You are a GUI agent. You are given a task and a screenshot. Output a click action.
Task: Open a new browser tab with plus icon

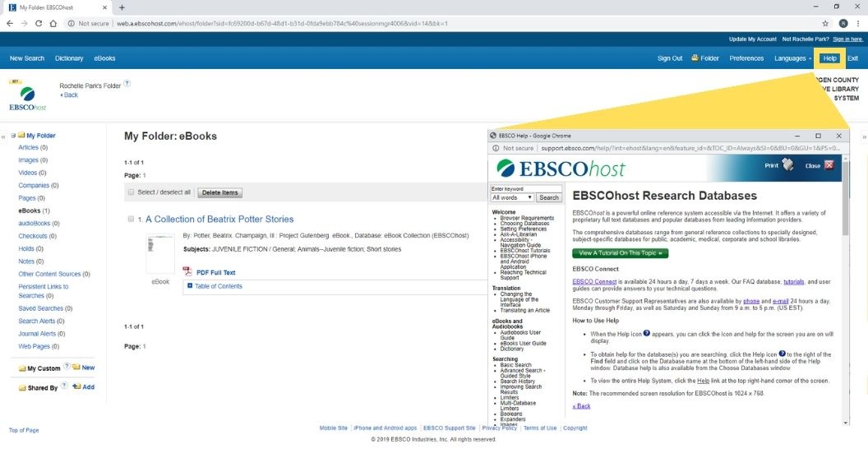tap(122, 7)
